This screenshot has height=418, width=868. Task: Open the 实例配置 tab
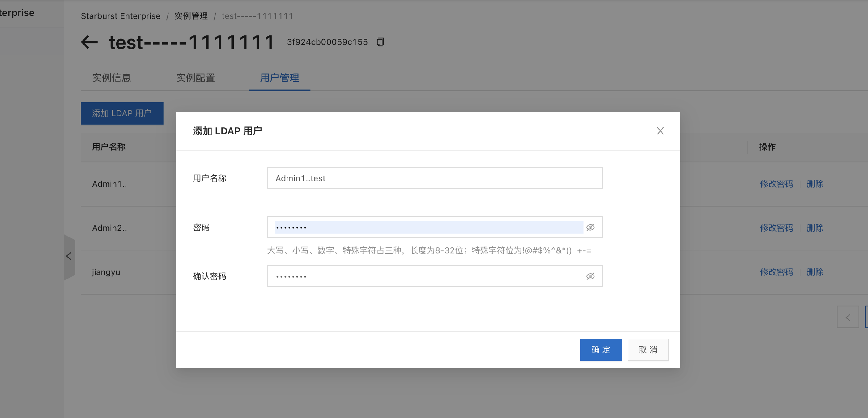click(195, 78)
